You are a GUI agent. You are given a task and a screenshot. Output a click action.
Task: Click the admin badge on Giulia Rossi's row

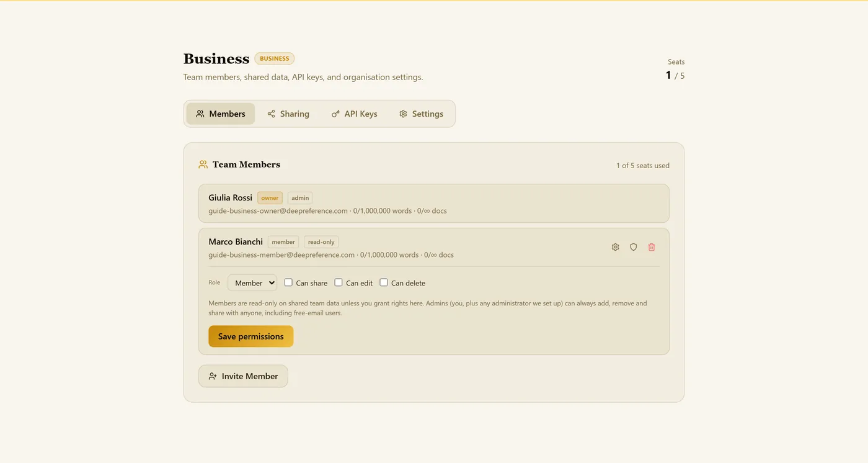point(300,198)
